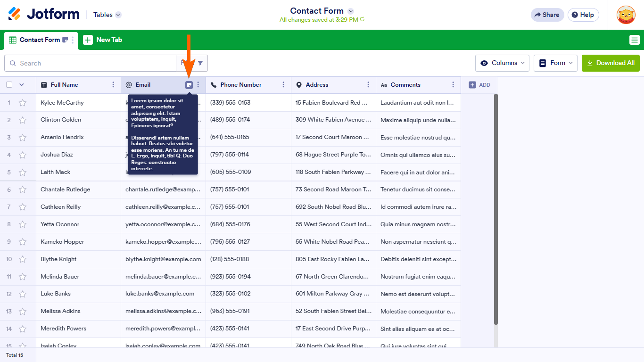Viewport: 644px width, 362px height.
Task: Toggle the select-all rows checkbox
Action: (x=9, y=85)
